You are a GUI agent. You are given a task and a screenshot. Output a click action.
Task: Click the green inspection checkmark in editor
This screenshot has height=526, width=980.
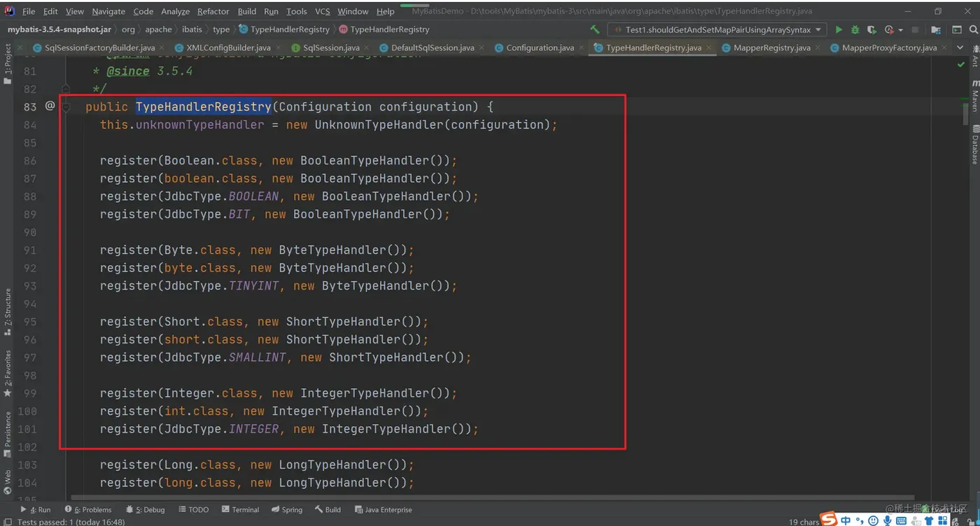(x=960, y=64)
